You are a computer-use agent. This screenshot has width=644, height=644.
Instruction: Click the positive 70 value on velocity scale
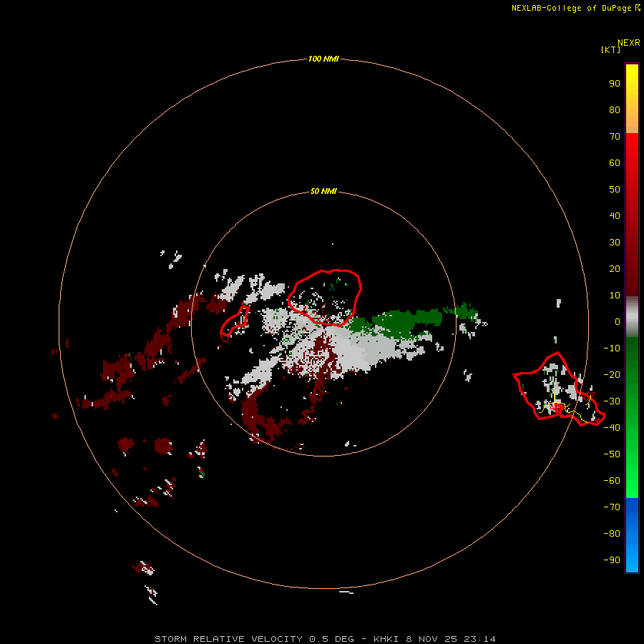tap(615, 137)
